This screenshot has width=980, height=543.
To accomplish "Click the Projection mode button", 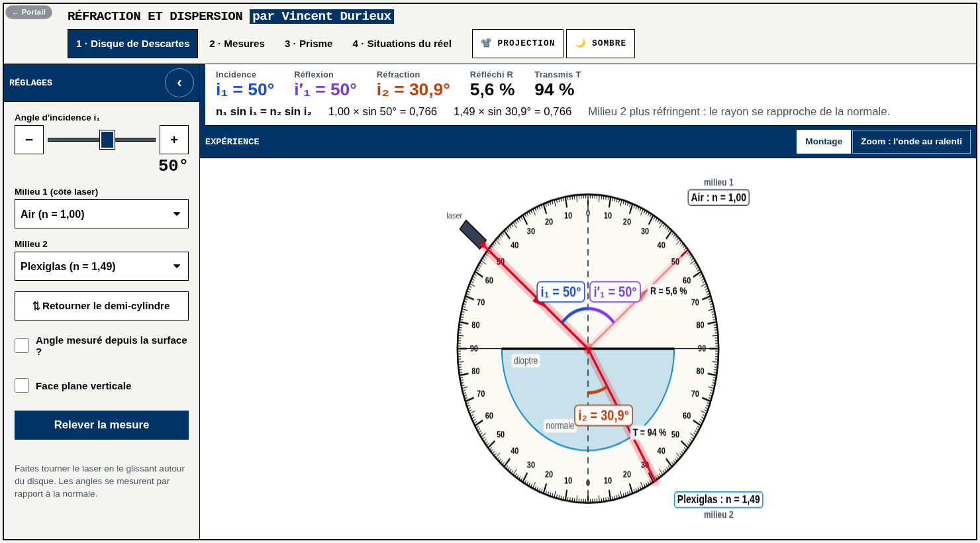I will [x=518, y=44].
